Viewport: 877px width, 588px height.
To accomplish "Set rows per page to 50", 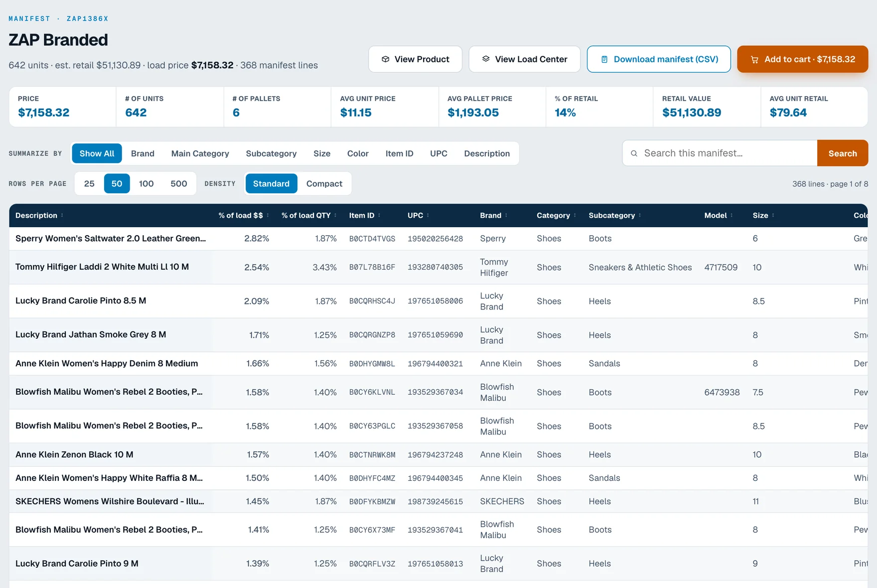I will (117, 184).
